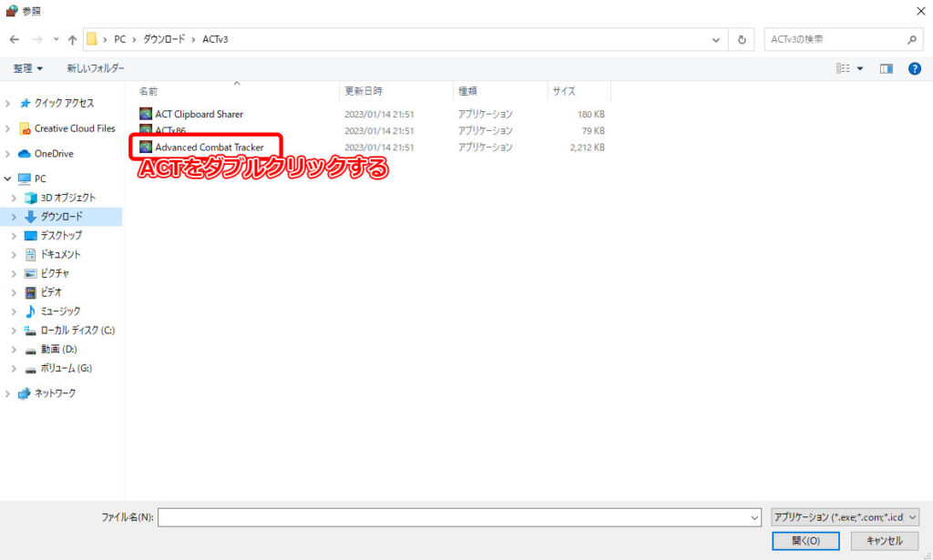Image resolution: width=933 pixels, height=560 pixels.
Task: Collapse the PC tree node
Action: tap(8, 179)
